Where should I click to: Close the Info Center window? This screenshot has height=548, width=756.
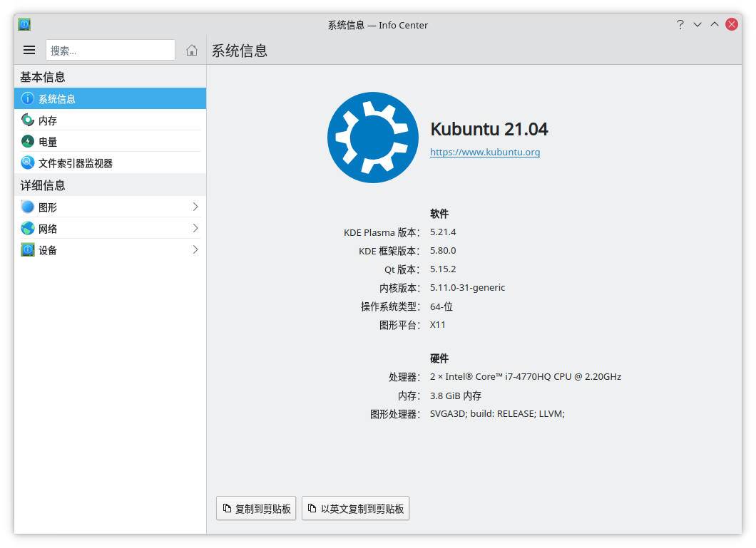(x=732, y=24)
